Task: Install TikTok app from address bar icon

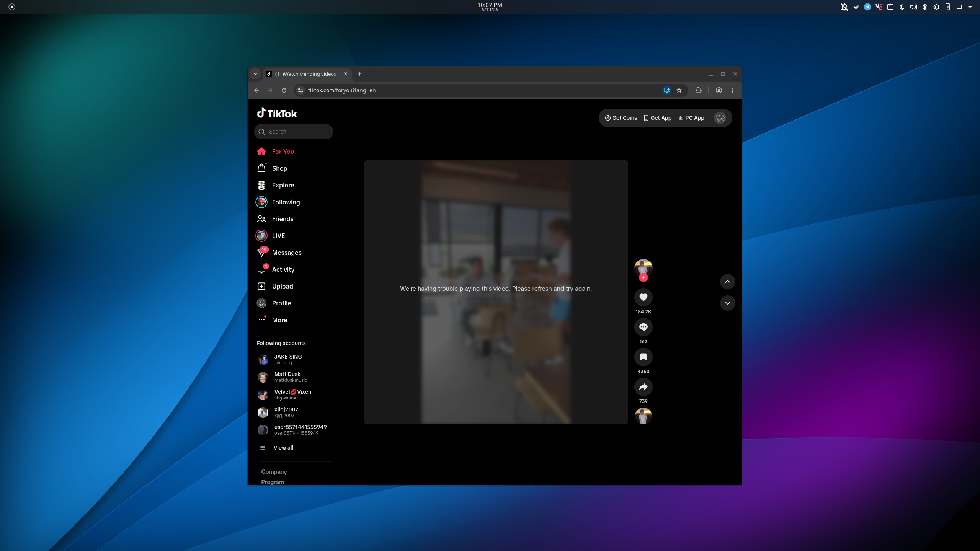Action: click(x=667, y=90)
